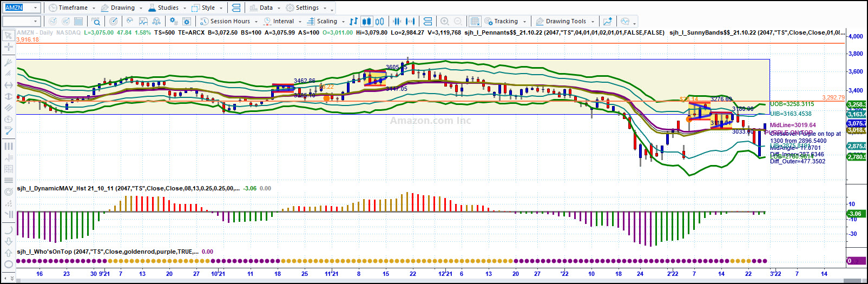Screen dimensions: 868x284
Task: Expand more tools chevron at sidebar bottom
Action: 12,278
